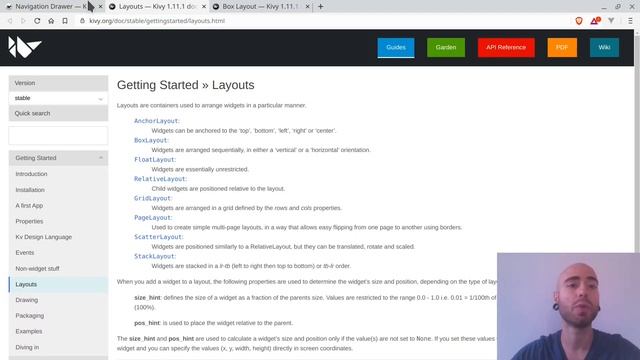Follow the StackLayout link
640x360 pixels.
tap(155, 256)
